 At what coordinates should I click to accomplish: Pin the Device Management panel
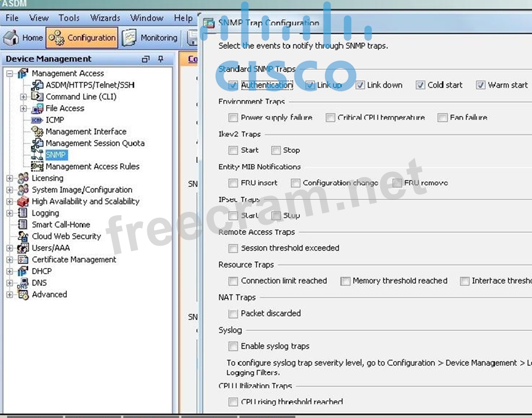pyautogui.click(x=161, y=59)
